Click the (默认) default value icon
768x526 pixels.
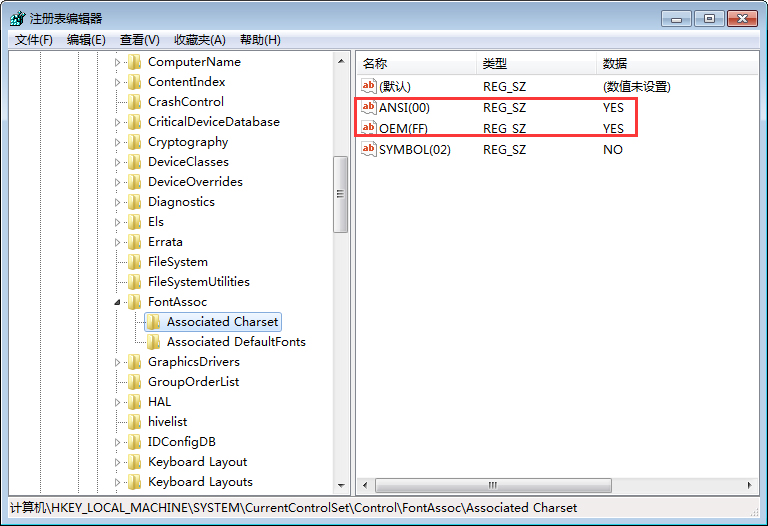369,87
